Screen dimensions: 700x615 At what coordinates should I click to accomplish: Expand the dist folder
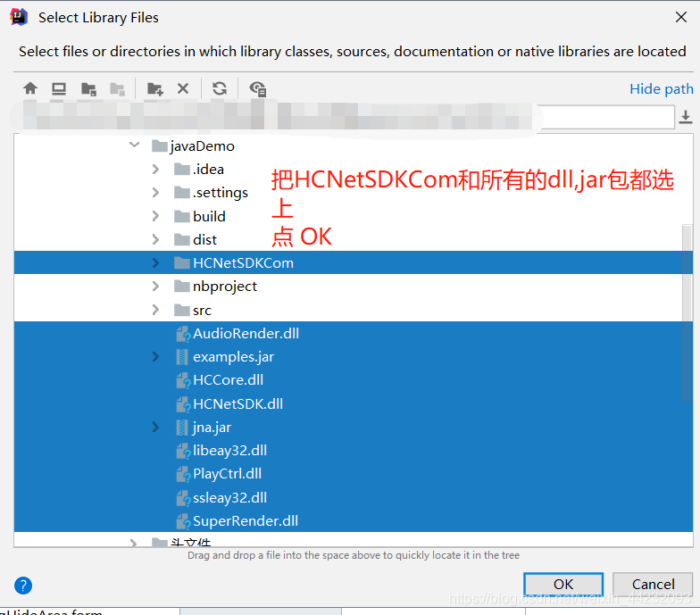(x=155, y=239)
